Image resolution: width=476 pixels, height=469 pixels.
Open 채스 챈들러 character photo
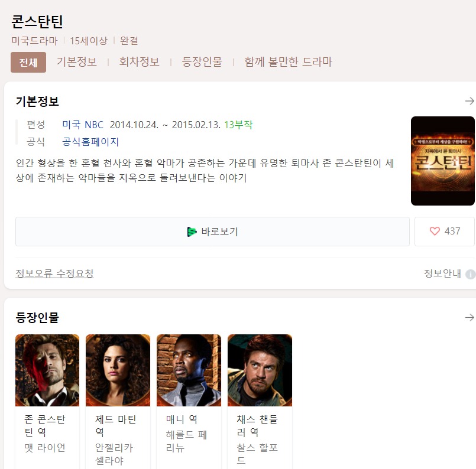(x=260, y=370)
